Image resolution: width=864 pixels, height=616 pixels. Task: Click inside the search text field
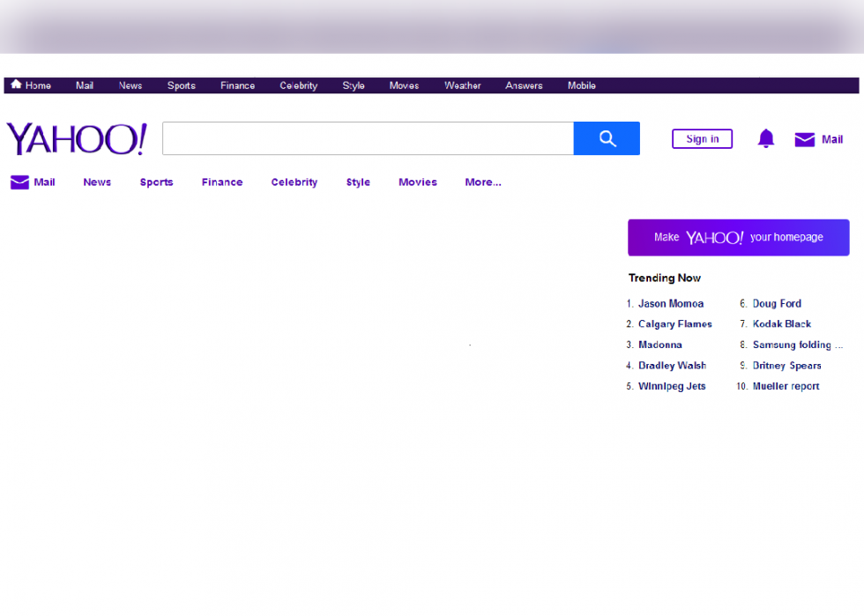[369, 138]
